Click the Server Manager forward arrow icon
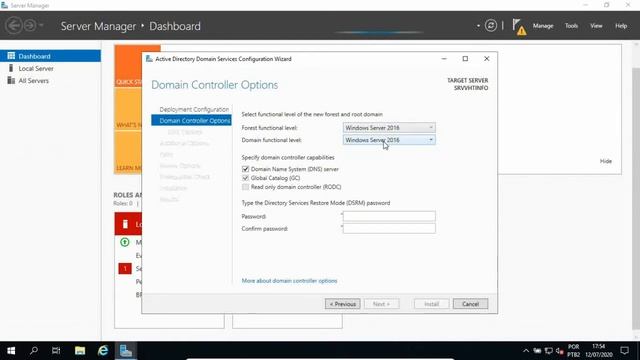 coord(30,26)
